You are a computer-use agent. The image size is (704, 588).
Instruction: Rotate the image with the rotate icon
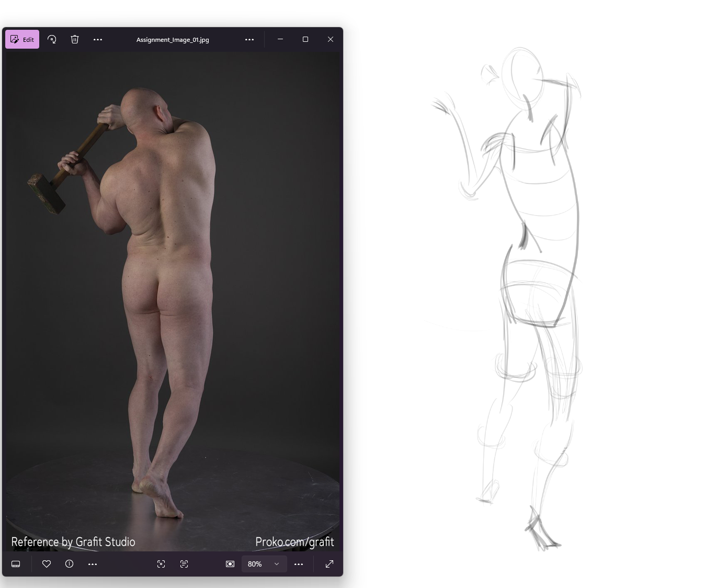coord(52,39)
